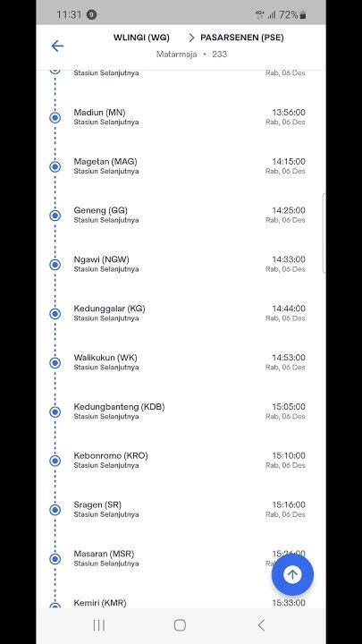362x644 pixels.
Task: Tap the Geneng (GG) station dot
Action: coord(55,216)
